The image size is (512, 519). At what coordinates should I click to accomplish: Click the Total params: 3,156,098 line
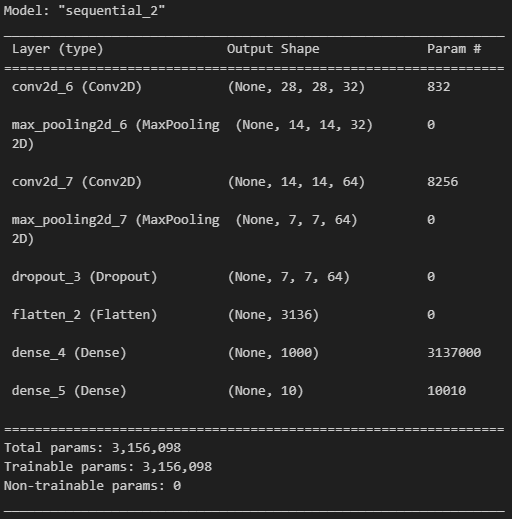tap(92, 448)
